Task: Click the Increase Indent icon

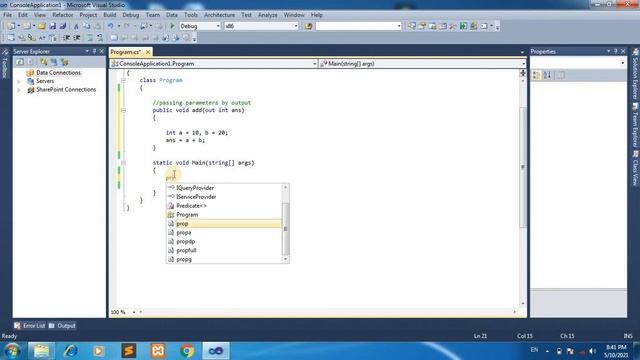Action: click(77, 38)
